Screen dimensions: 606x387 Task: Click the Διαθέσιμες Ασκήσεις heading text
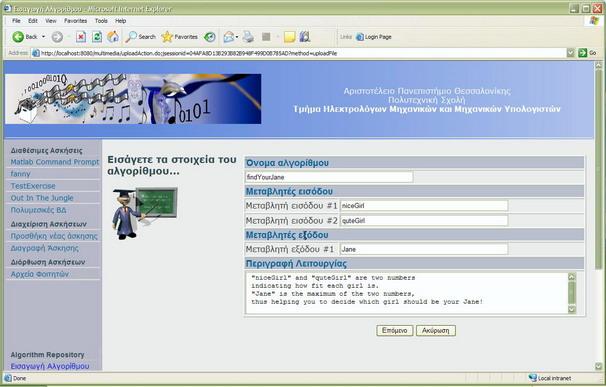46,150
